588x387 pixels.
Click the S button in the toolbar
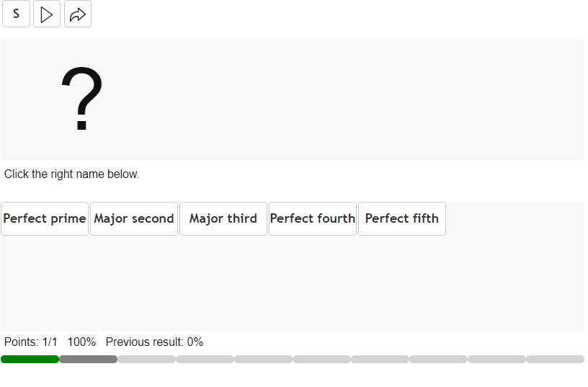(x=16, y=14)
